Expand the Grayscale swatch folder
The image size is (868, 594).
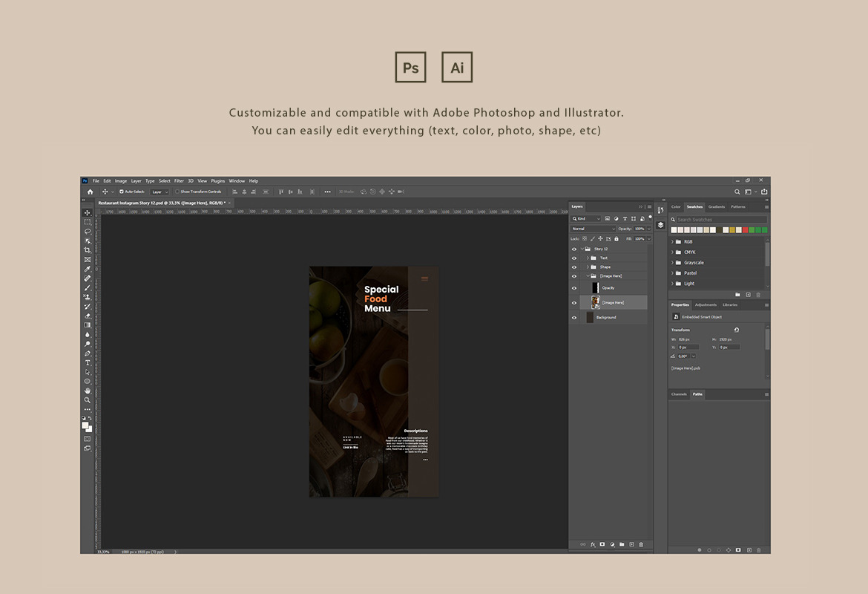(673, 263)
